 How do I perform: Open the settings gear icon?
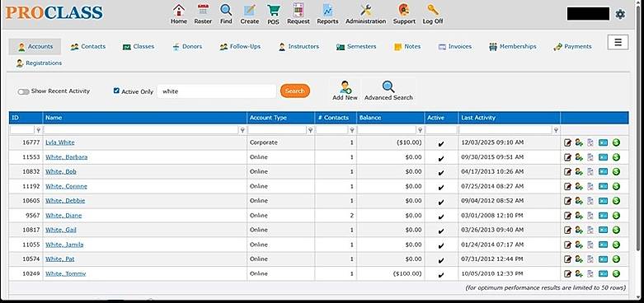point(620,14)
